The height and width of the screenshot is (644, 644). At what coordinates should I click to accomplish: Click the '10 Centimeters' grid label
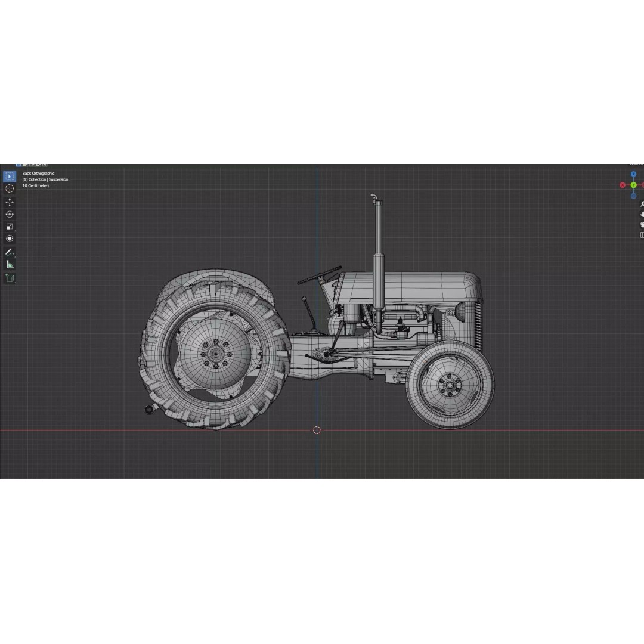point(36,185)
